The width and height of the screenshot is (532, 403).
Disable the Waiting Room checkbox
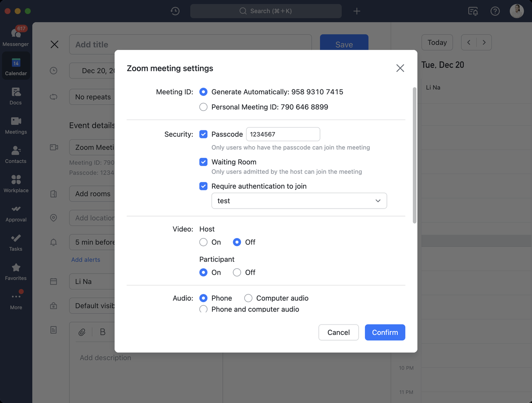coord(203,162)
